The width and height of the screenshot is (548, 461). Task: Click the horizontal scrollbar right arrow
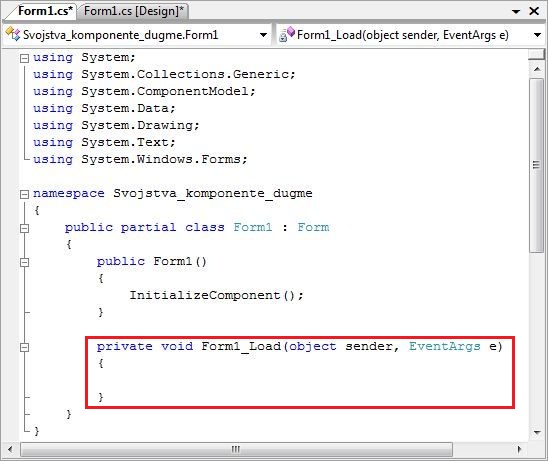tap(519, 449)
